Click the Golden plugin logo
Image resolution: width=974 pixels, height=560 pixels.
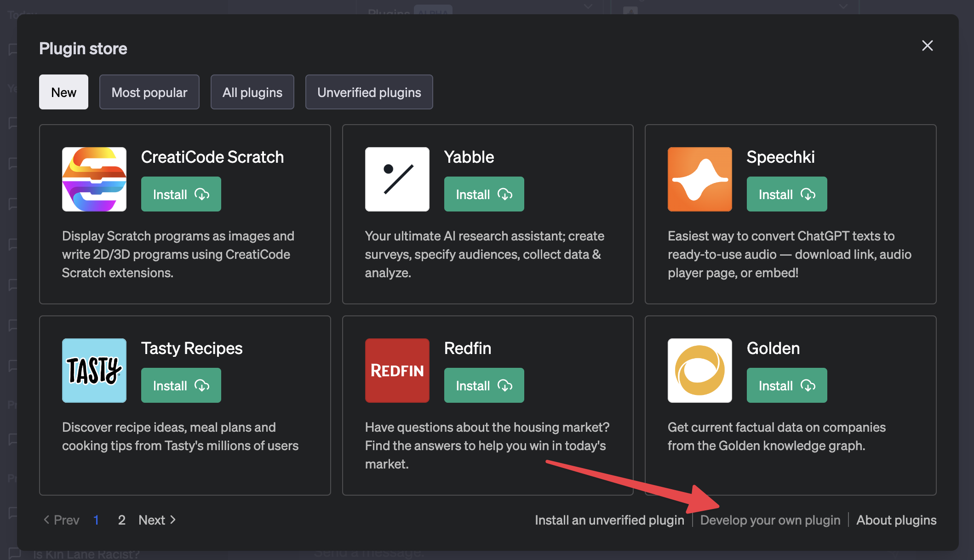tap(699, 371)
